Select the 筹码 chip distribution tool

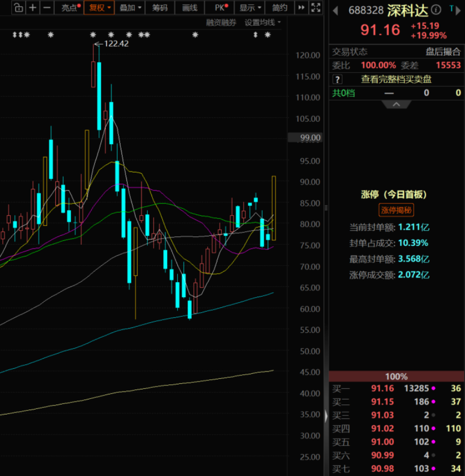(160, 8)
